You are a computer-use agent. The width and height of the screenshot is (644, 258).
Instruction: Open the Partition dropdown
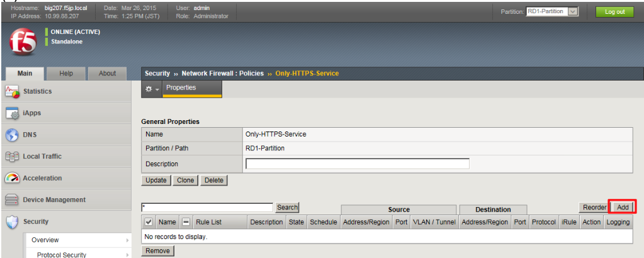552,11
